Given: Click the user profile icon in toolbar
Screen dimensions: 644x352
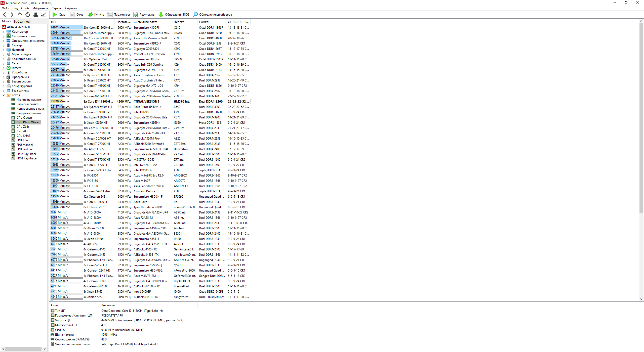Looking at the screenshot, I should [35, 15].
